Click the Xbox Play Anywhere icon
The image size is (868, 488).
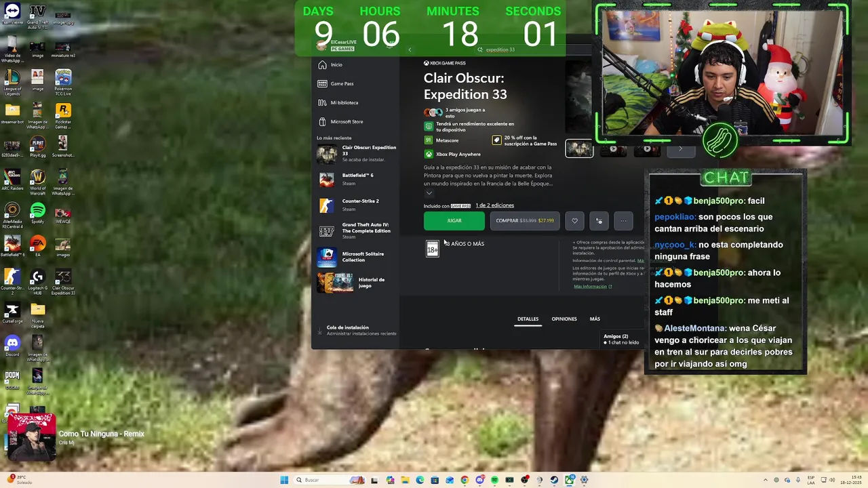click(x=428, y=154)
